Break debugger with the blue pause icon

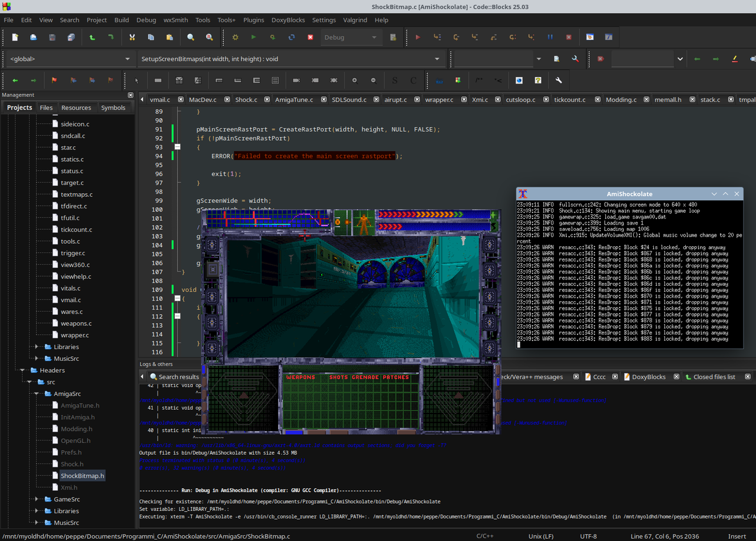550,37
